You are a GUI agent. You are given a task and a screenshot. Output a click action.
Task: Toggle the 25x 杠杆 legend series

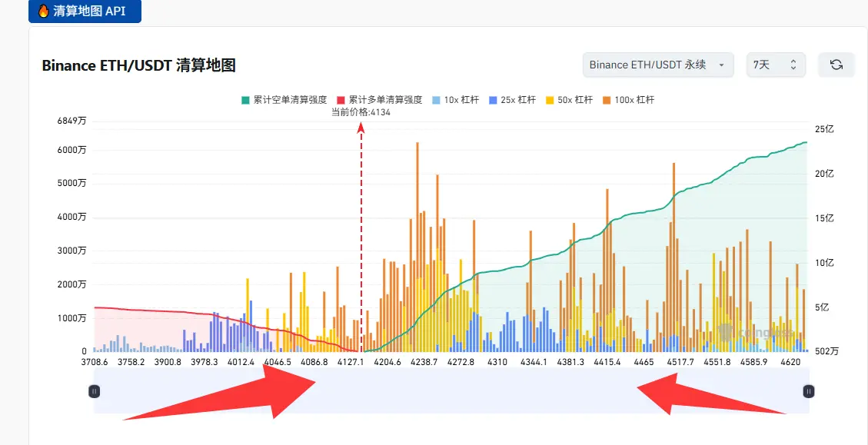click(x=513, y=100)
